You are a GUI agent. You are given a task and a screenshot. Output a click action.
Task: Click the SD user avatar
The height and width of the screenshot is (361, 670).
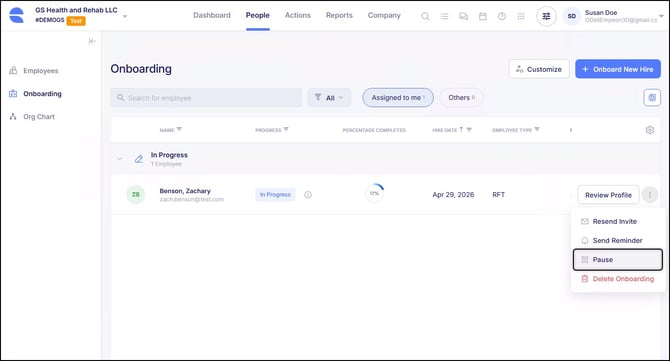click(572, 16)
